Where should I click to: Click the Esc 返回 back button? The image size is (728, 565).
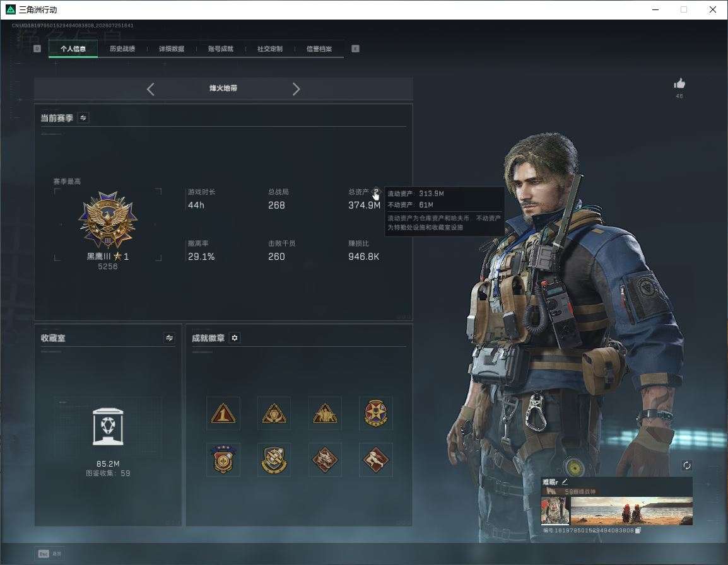50,554
